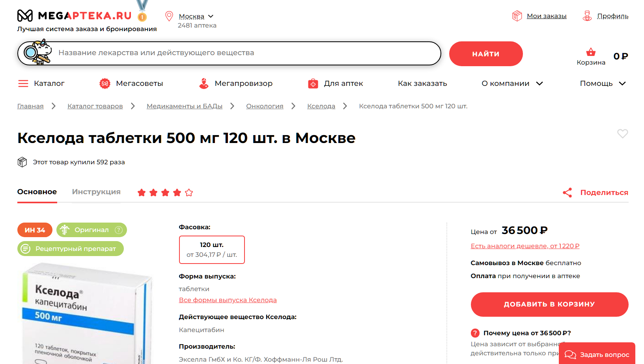Click the Москва city link
This screenshot has height=364, width=644.
click(x=191, y=16)
